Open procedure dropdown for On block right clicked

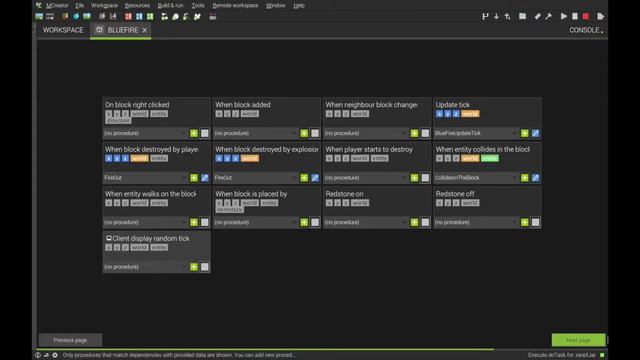tap(145, 133)
